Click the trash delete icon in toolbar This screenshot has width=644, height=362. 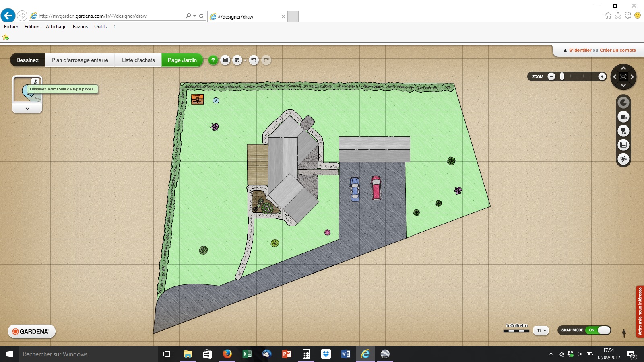237,60
